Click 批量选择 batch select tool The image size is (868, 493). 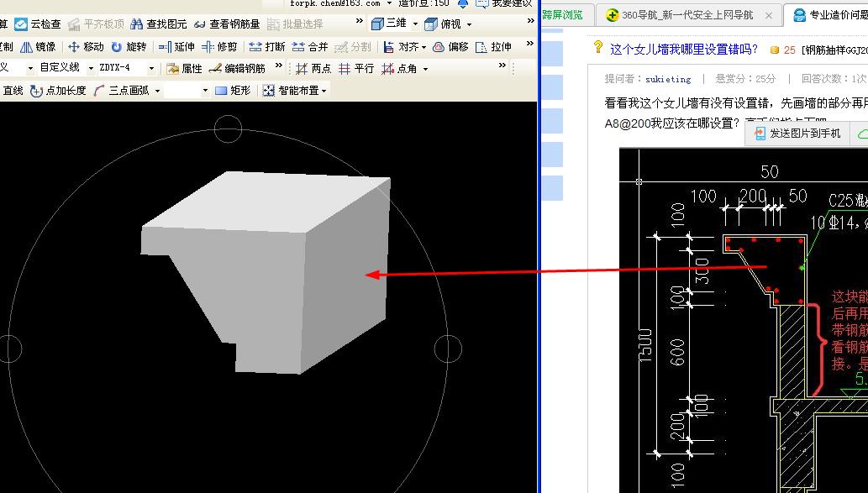point(294,24)
